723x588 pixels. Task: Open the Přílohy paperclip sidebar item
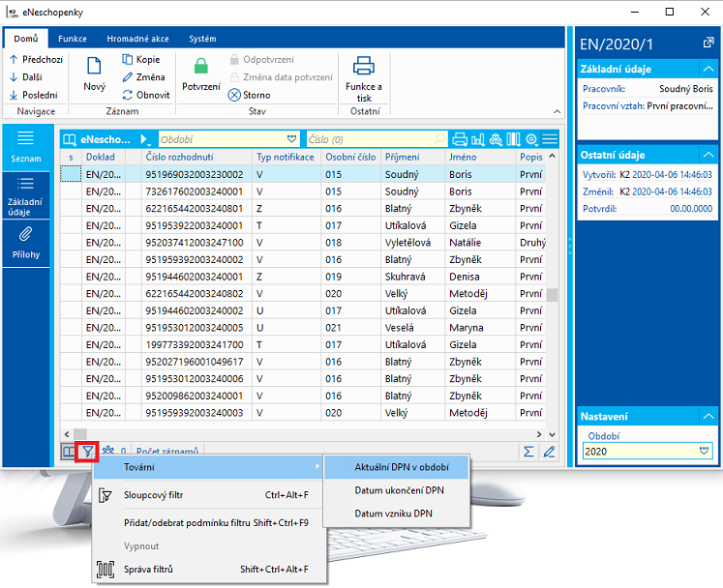pyautogui.click(x=26, y=239)
